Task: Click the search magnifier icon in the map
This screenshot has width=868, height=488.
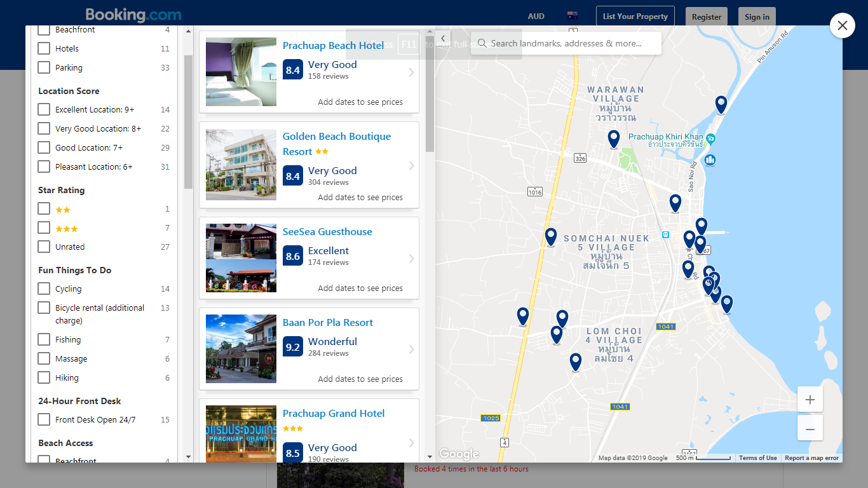Action: coord(482,43)
